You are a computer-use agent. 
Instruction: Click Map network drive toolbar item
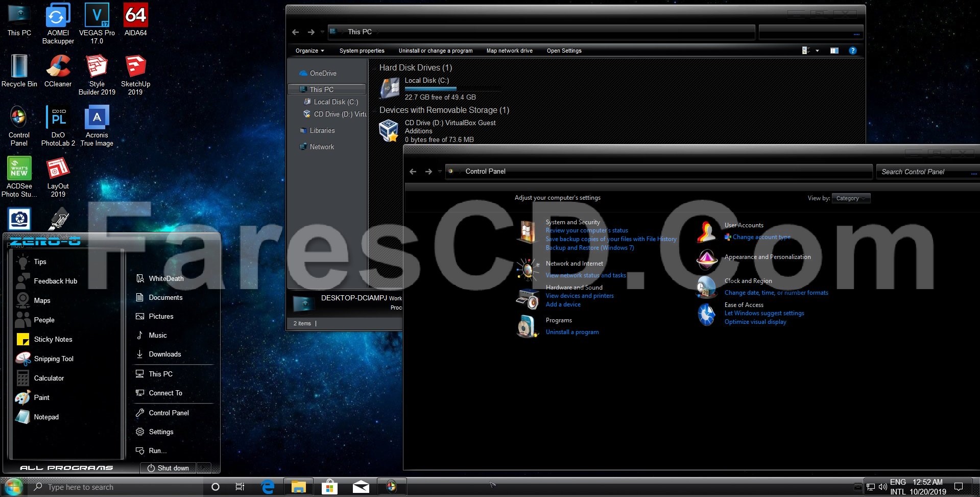click(x=509, y=51)
